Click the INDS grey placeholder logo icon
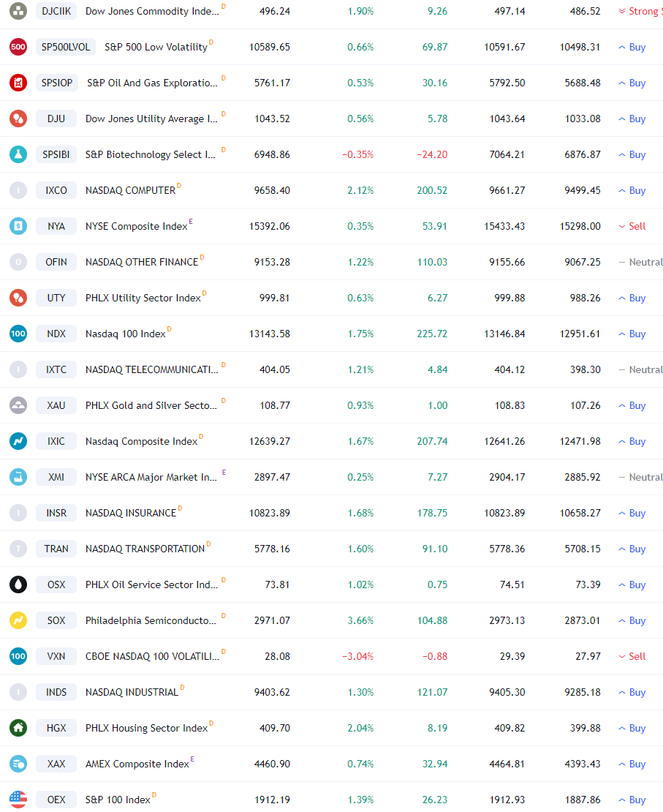 (18, 692)
